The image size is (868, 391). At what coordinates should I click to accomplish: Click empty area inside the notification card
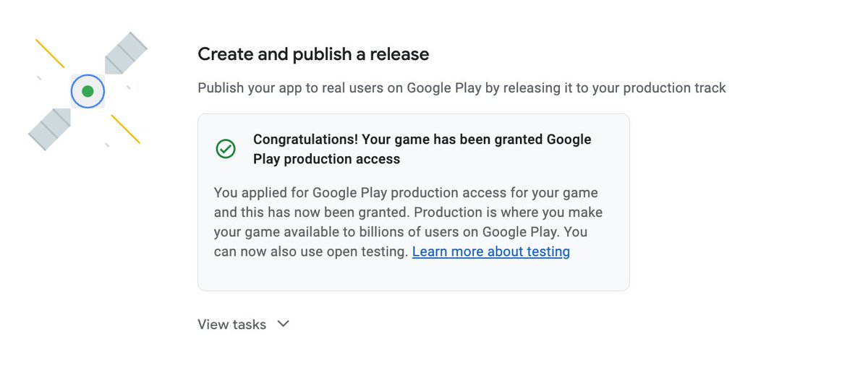click(x=413, y=276)
